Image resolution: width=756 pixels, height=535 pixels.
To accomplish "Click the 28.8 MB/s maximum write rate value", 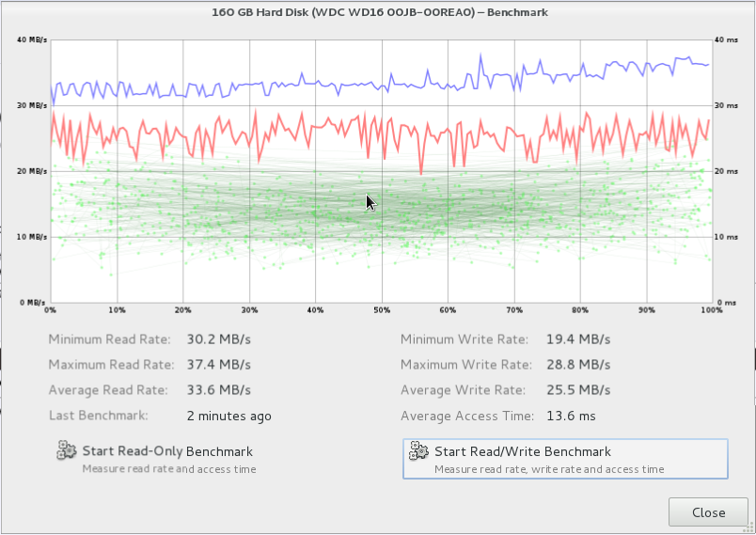I will [x=578, y=365].
